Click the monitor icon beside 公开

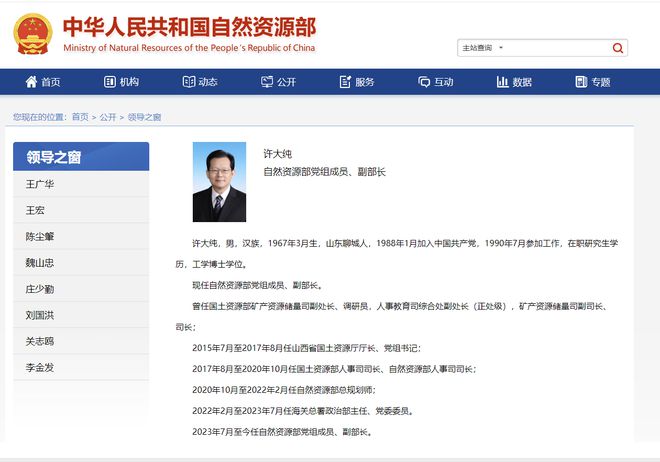pyautogui.click(x=267, y=82)
